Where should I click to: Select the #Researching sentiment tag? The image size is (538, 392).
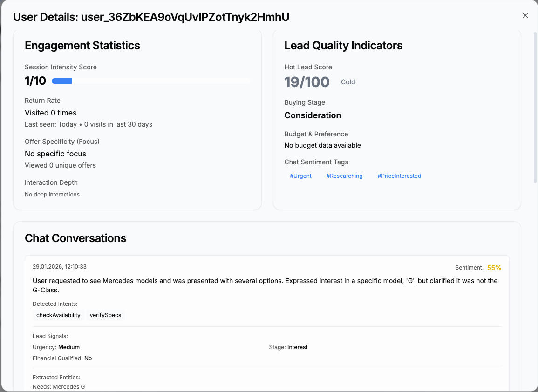click(x=344, y=176)
